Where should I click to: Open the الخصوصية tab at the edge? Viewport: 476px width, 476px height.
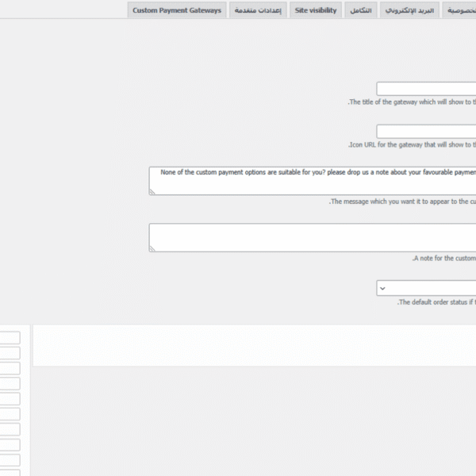point(460,10)
